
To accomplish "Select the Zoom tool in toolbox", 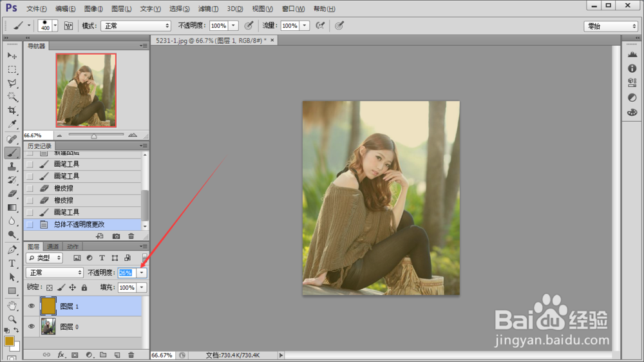I will click(12, 319).
